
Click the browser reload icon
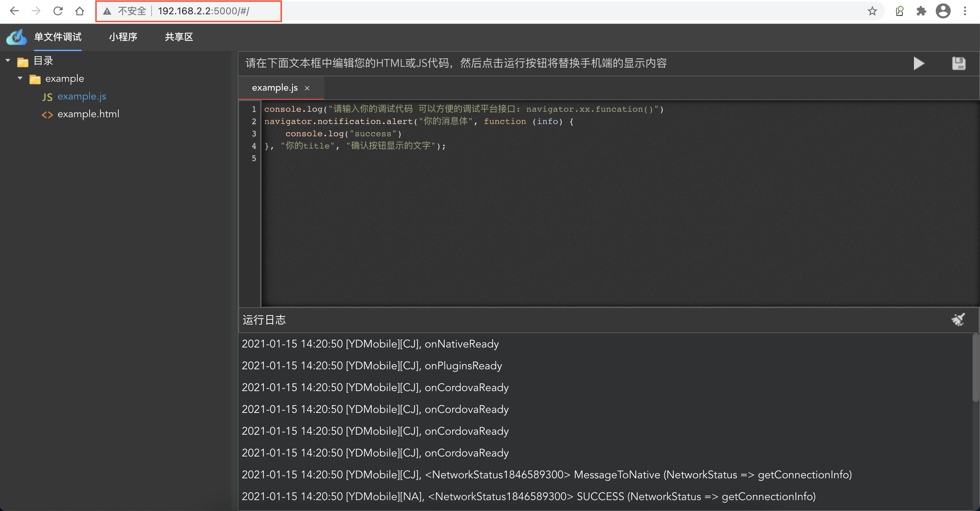[58, 11]
